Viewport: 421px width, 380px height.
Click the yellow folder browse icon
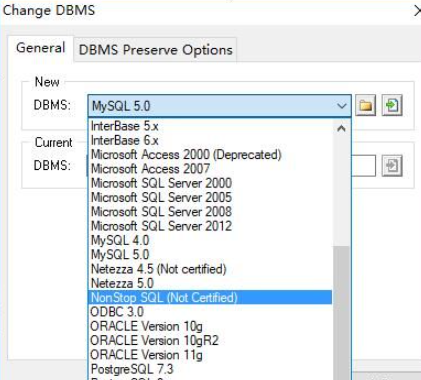(x=366, y=105)
